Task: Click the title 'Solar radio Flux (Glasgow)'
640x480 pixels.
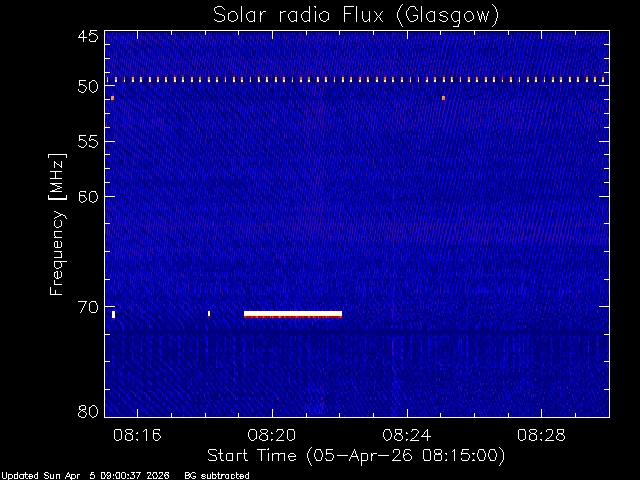Action: tap(356, 16)
